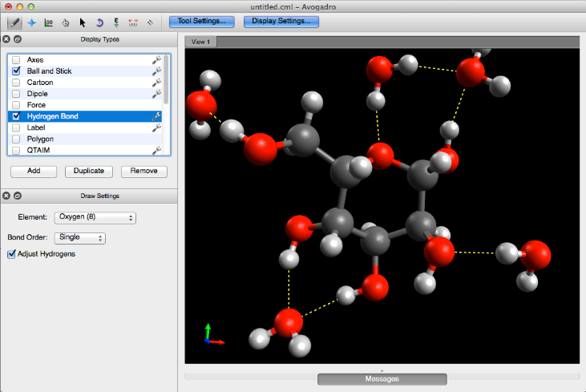This screenshot has height=392, width=586.
Task: Open the Element dropdown showing Oxygen
Action: (95, 217)
